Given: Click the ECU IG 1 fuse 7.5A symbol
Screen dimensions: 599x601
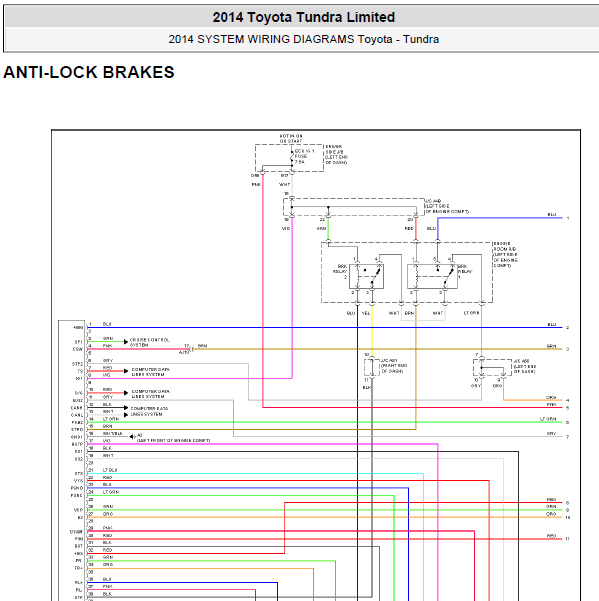Looking at the screenshot, I should pos(292,156).
